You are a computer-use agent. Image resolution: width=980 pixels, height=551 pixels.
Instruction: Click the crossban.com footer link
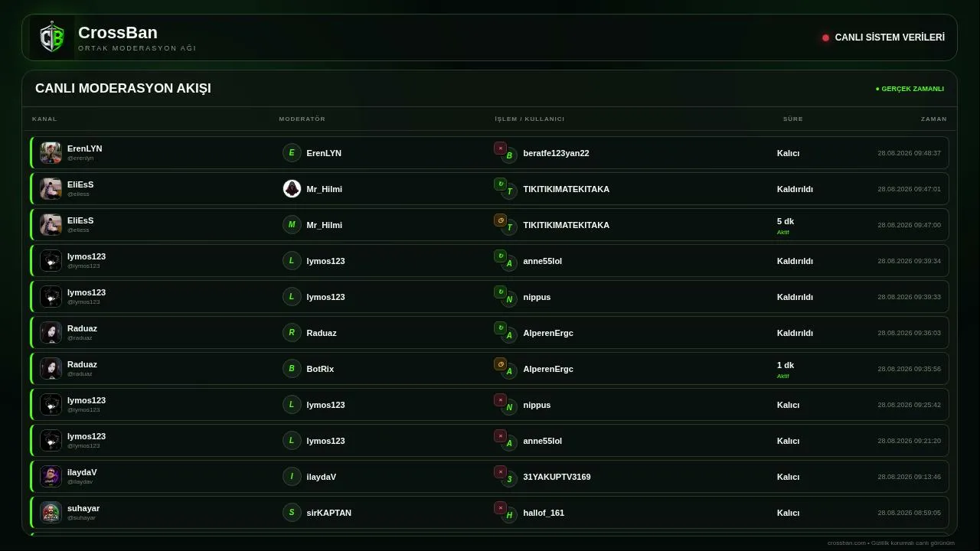click(847, 543)
